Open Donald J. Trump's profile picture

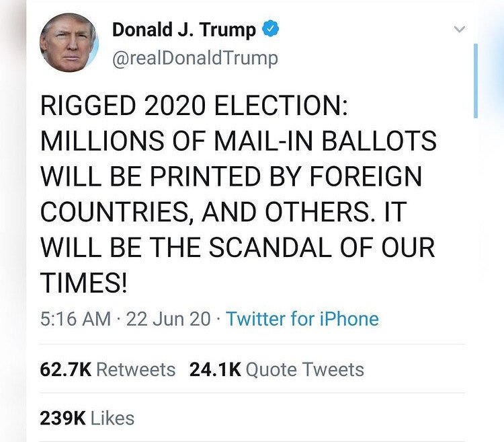(x=69, y=42)
